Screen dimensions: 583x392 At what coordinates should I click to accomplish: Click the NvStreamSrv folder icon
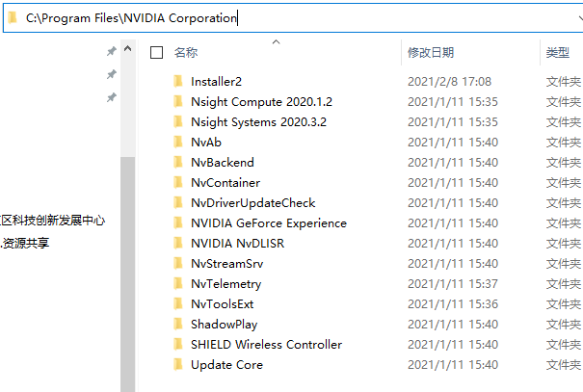pos(178,264)
